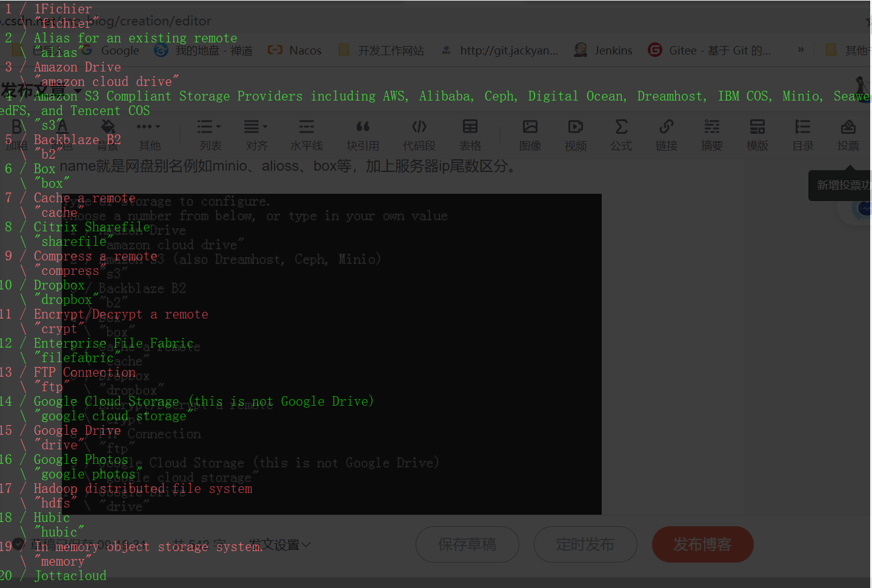Open the 列表 list style dropdown
This screenshot has width=872, height=588.
(x=210, y=134)
